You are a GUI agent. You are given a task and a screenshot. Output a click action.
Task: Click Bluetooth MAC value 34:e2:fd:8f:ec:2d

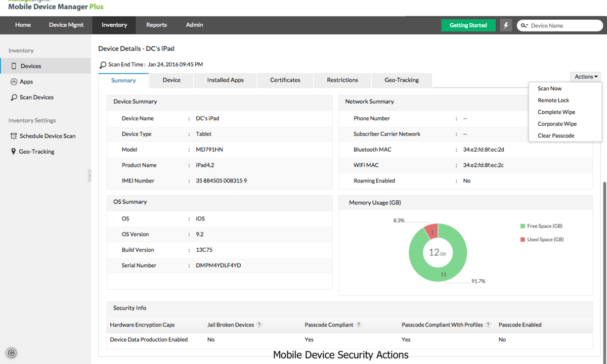tap(484, 150)
